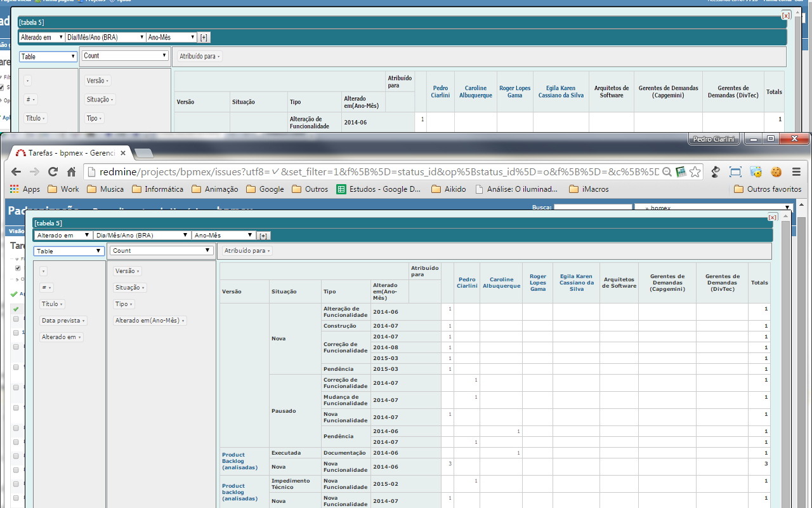Expand 'Data prevista' unused attribute pill
This screenshot has height=508, width=812.
(x=63, y=321)
